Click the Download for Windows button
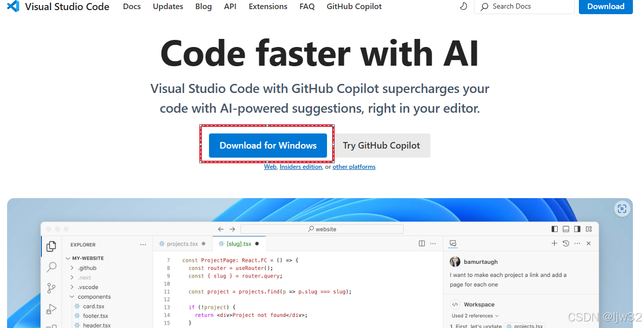 tap(268, 146)
